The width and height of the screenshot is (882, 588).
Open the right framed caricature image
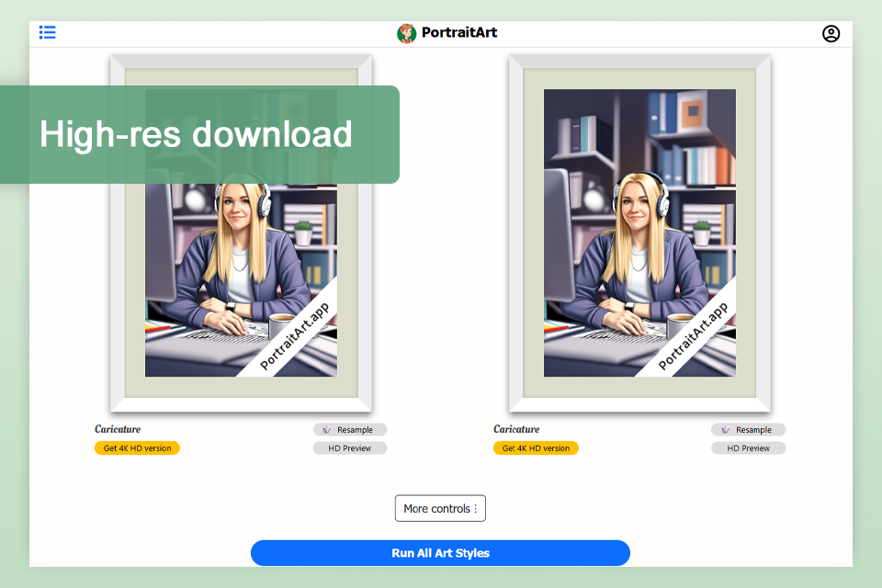(x=639, y=233)
